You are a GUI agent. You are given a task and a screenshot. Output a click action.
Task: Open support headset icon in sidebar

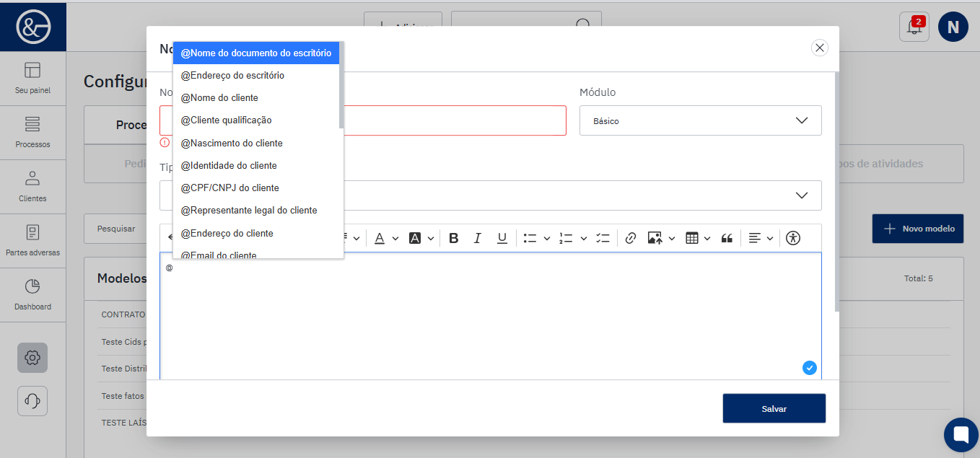click(x=32, y=401)
